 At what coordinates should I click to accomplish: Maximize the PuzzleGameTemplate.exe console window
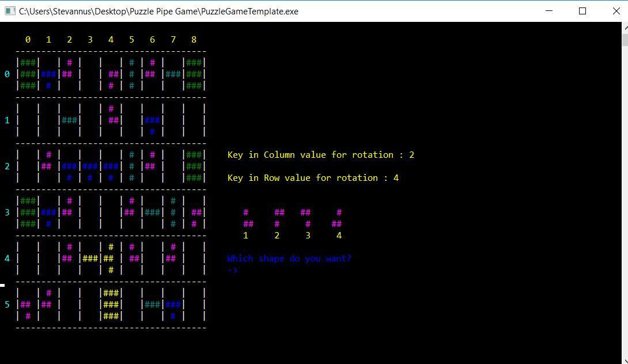582,11
